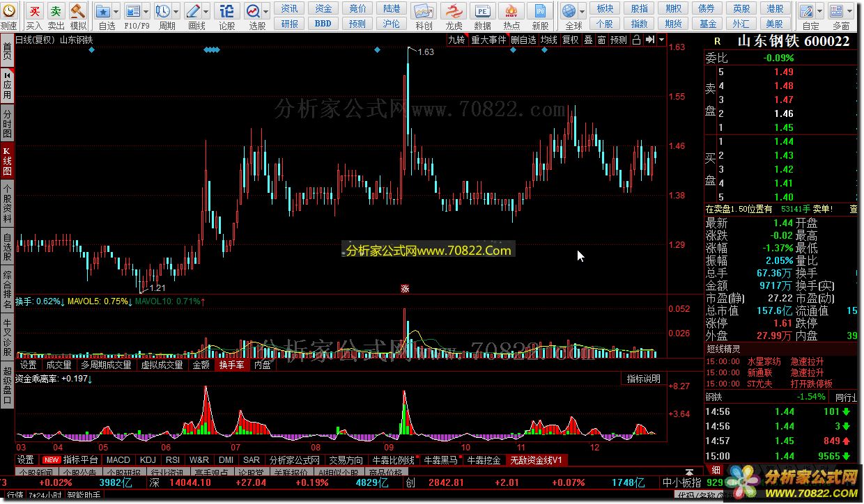Open the 测速 speed test clock icon

(8, 11)
